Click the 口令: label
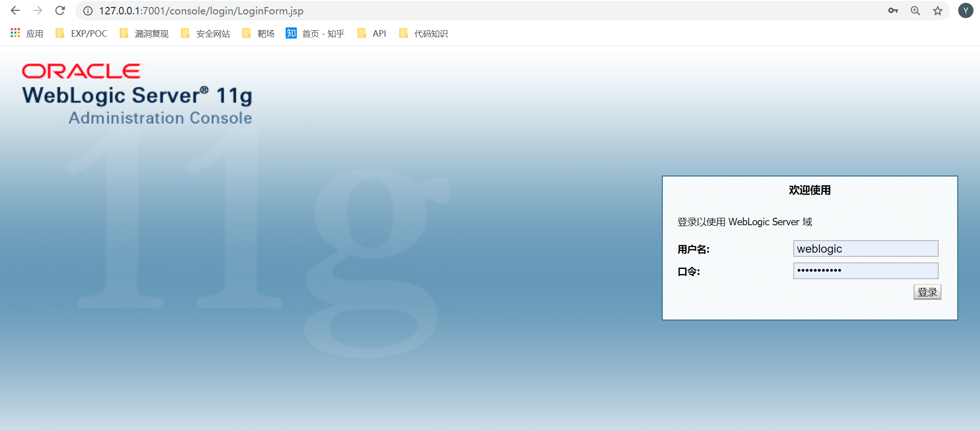Image resolution: width=980 pixels, height=431 pixels. pyautogui.click(x=688, y=272)
